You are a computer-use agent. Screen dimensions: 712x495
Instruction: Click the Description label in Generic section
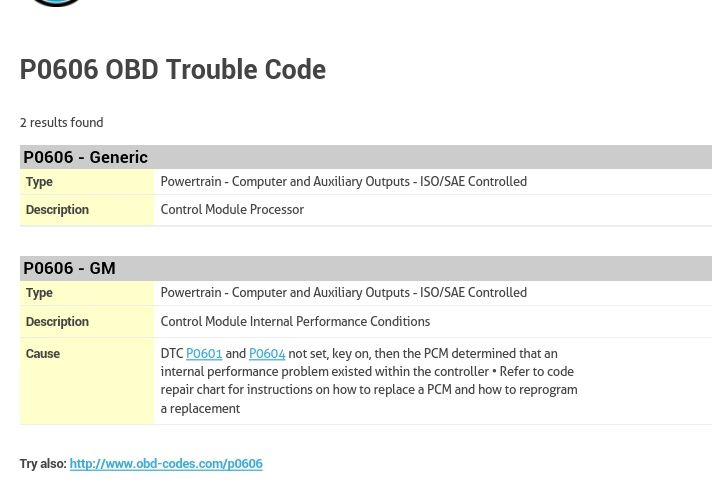click(57, 210)
